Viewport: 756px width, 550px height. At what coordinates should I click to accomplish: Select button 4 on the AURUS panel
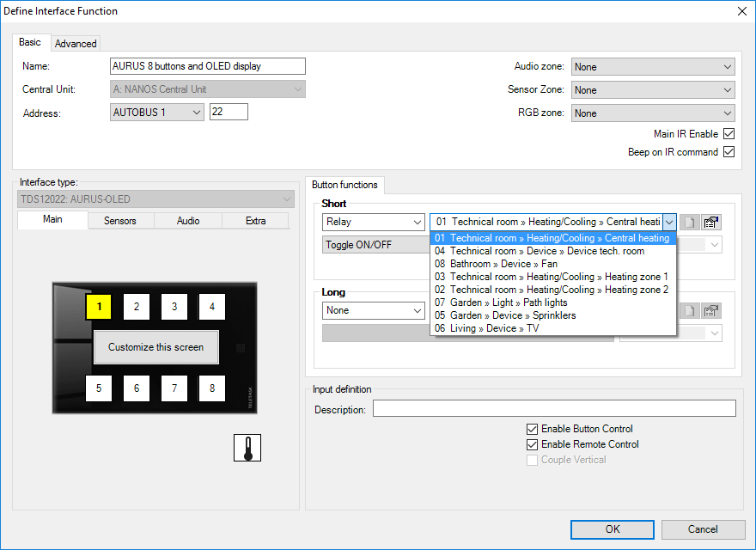(212, 306)
